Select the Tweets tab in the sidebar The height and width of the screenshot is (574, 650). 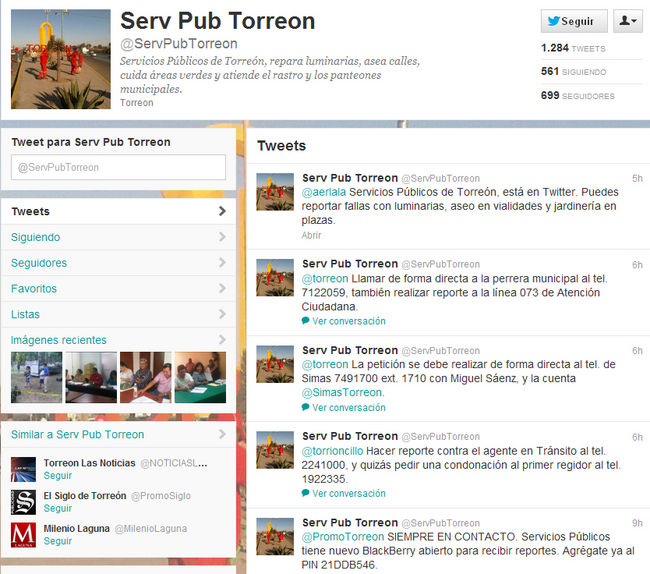tap(119, 211)
